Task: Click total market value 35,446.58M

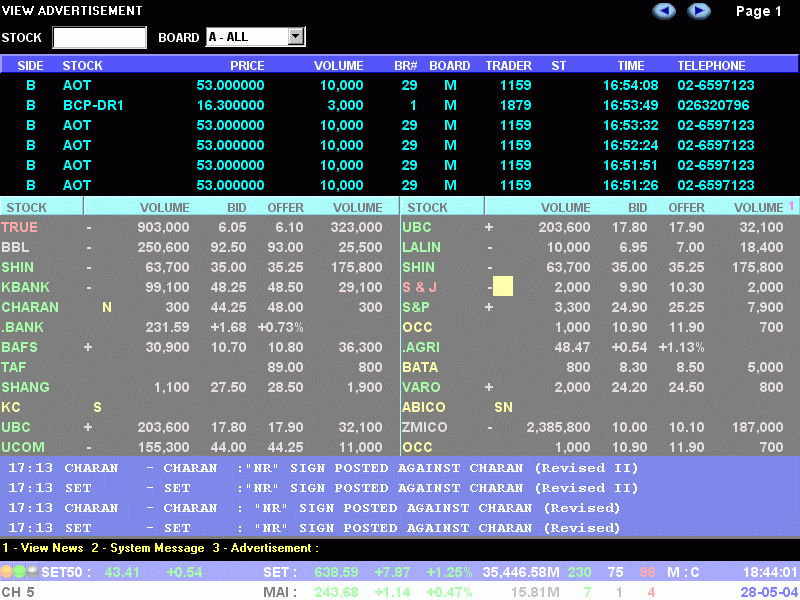Action: [521, 572]
